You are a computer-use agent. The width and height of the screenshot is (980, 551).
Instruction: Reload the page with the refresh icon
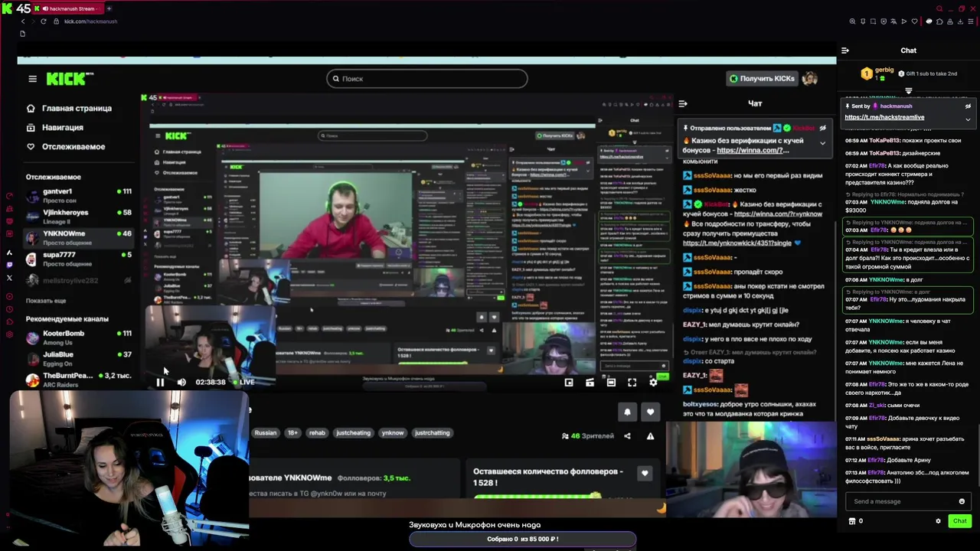(44, 21)
